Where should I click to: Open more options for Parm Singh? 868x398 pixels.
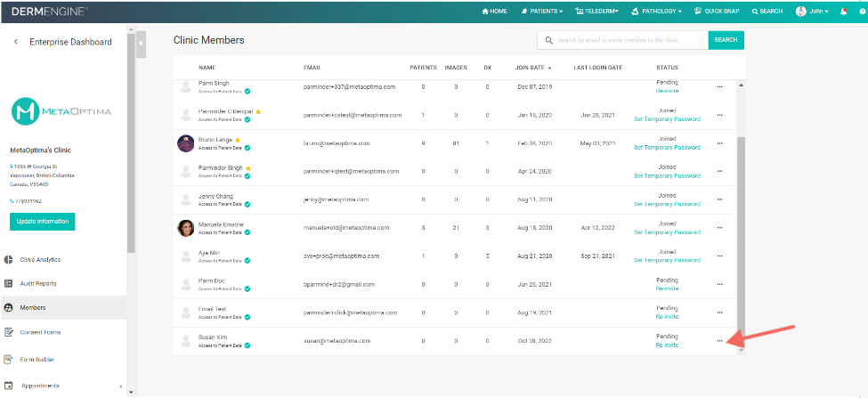(719, 87)
